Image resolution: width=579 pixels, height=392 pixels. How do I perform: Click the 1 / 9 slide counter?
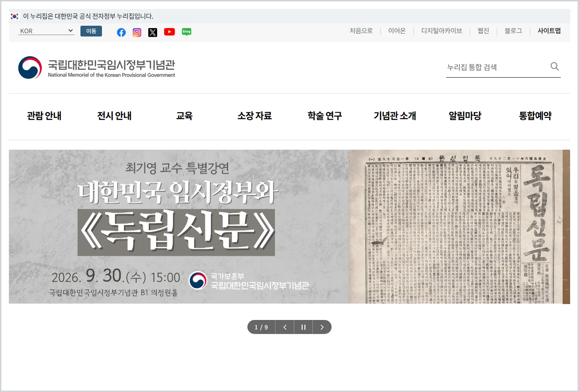(x=261, y=327)
